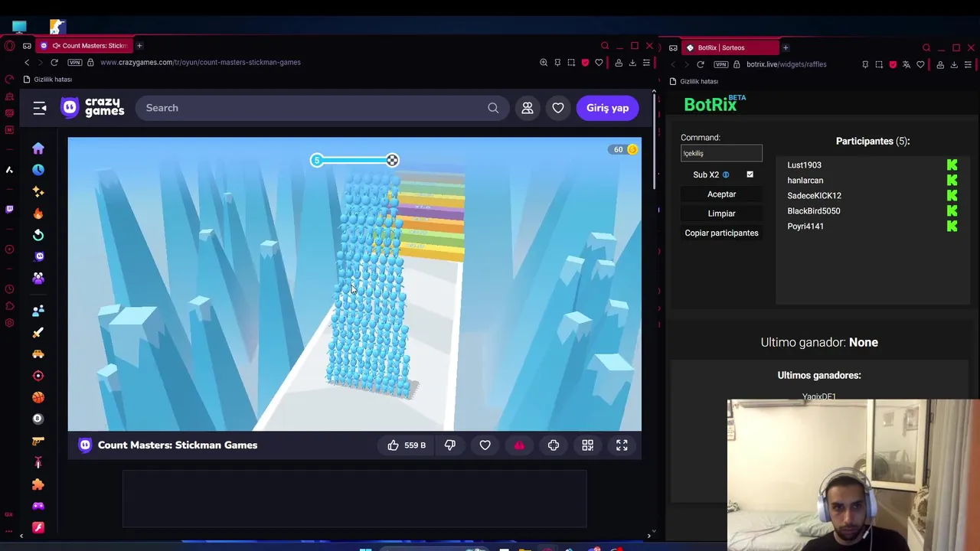Open flash games icon in sidebar
Viewport: 980px width, 551px height.
click(x=38, y=528)
